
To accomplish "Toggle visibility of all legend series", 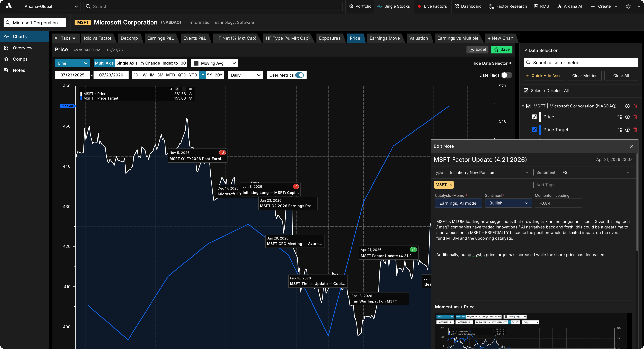I will pyautogui.click(x=191, y=89).
